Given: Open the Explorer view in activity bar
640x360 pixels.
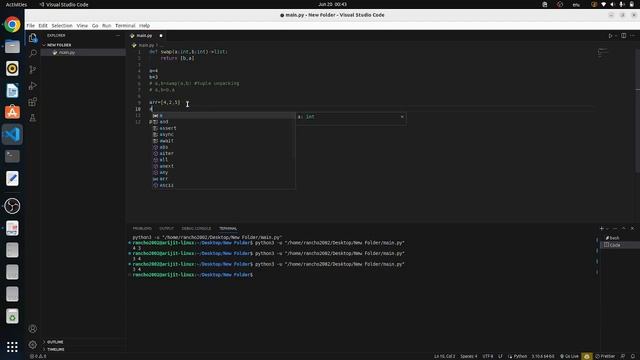Looking at the screenshot, I should coord(33,38).
